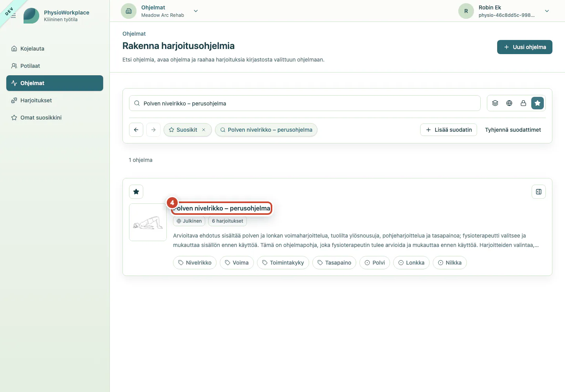Click the PhysioWorkplace leaf logo
Viewport: 565px width, 392px height.
pos(31,16)
